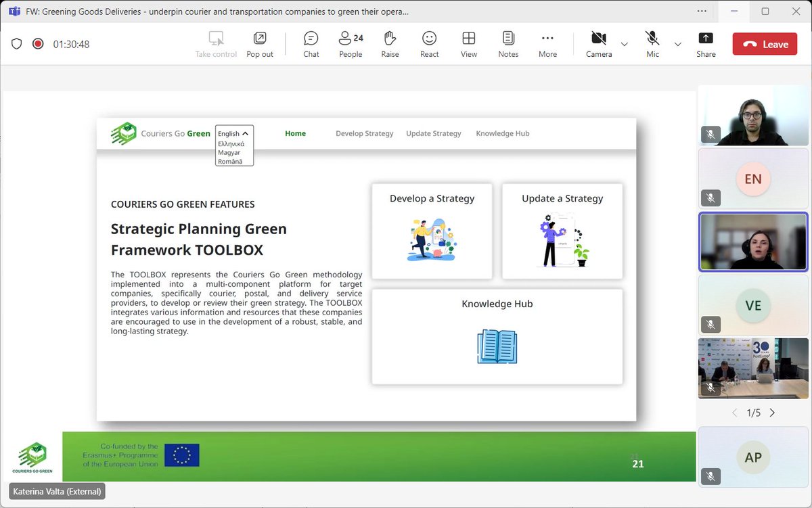The image size is (812, 508).
Task: Select VE participant tile
Action: pos(752,305)
